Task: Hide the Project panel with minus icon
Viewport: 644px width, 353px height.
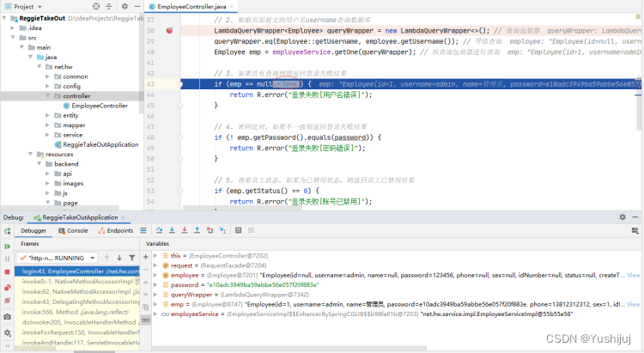Action: pos(137,6)
